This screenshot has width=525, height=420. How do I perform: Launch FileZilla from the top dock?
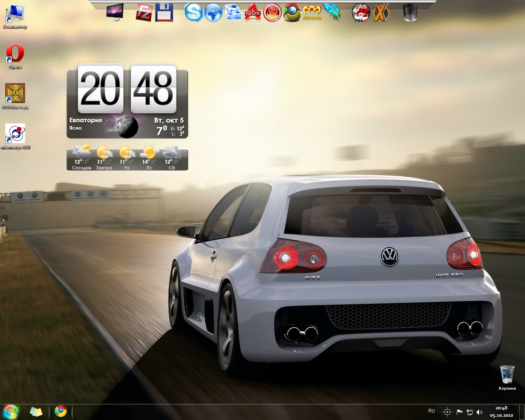tap(144, 12)
